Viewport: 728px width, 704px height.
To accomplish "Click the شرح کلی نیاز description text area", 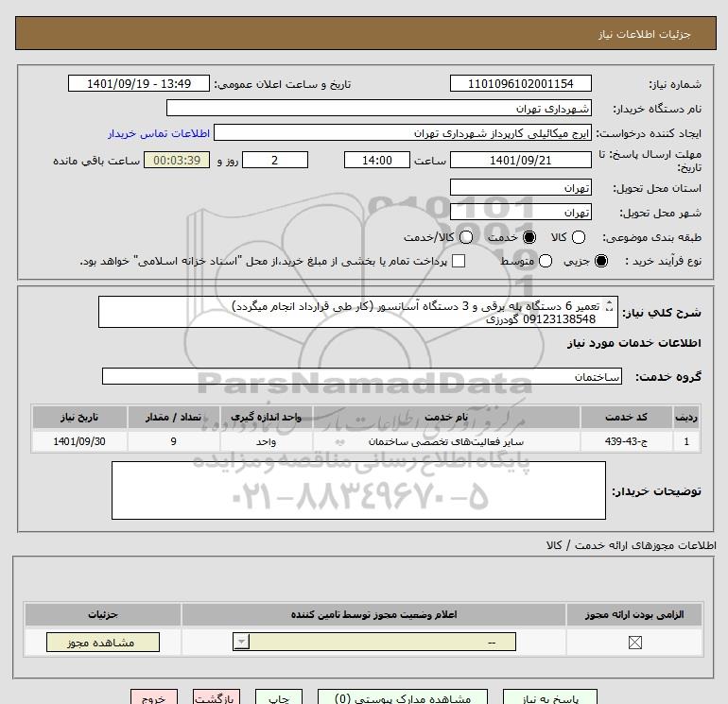I will coord(358,312).
